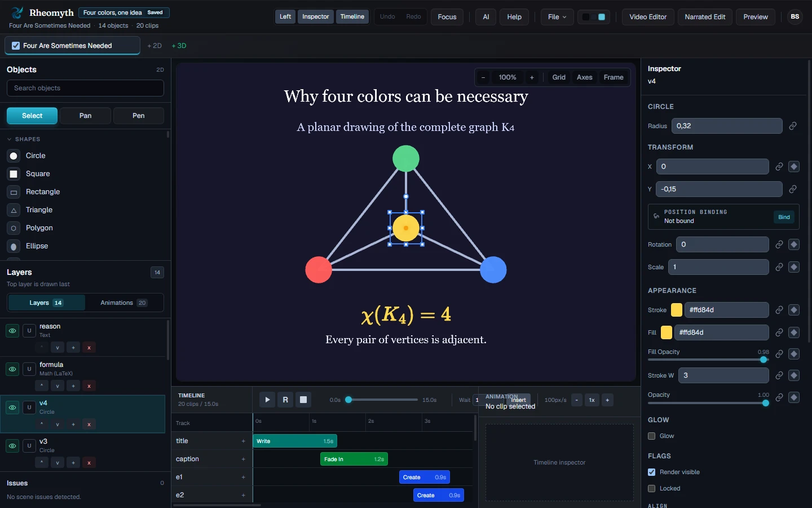The height and width of the screenshot is (508, 812).
Task: Toggle the Timeline panel button
Action: point(352,17)
